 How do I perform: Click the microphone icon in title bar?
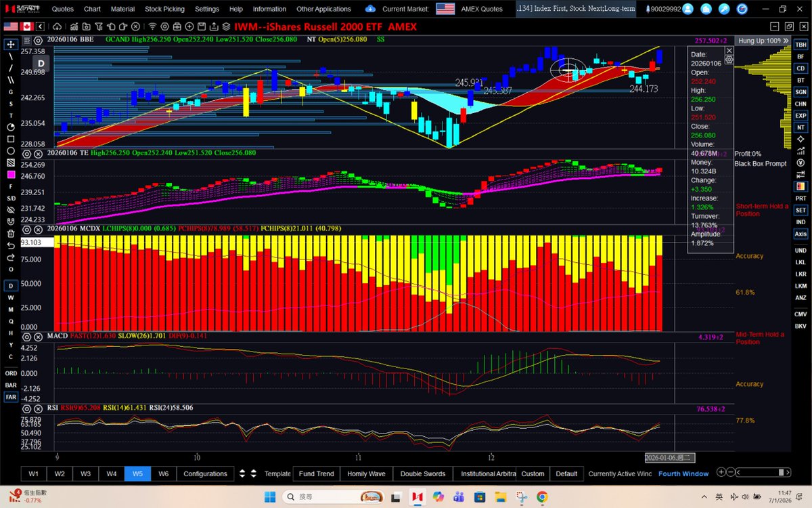pos(723,9)
